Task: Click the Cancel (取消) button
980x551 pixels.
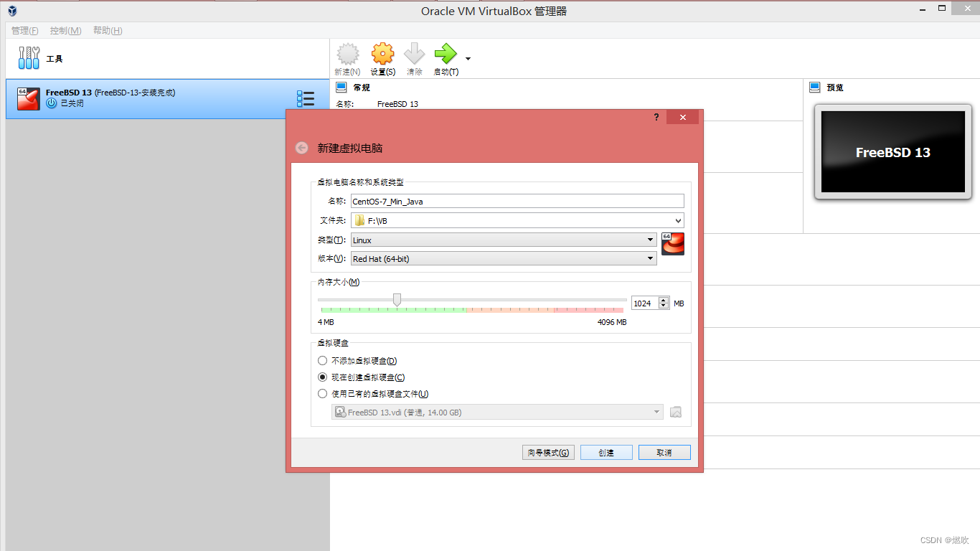Action: [664, 453]
